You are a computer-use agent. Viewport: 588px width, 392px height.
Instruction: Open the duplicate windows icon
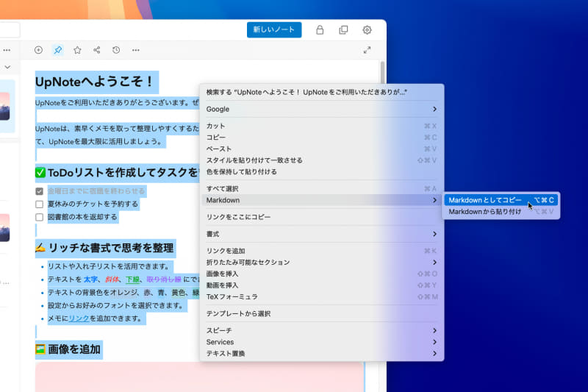point(343,29)
